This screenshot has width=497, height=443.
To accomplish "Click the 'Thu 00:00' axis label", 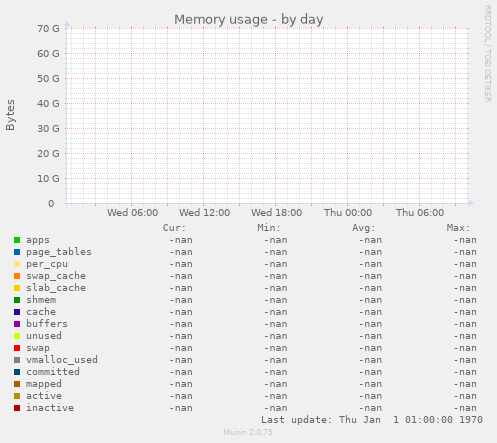I will pyautogui.click(x=348, y=213).
